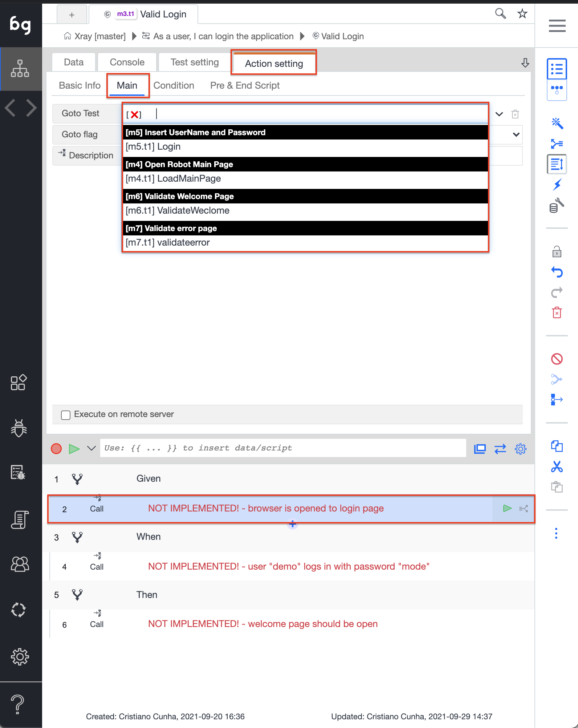Open the checklist bug report icon

click(19, 473)
